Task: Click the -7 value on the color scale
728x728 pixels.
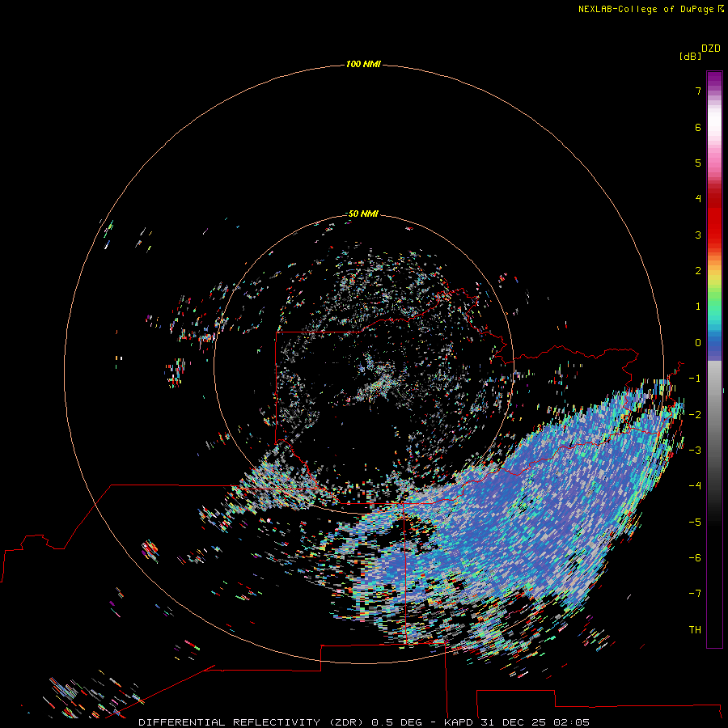Action: click(695, 594)
